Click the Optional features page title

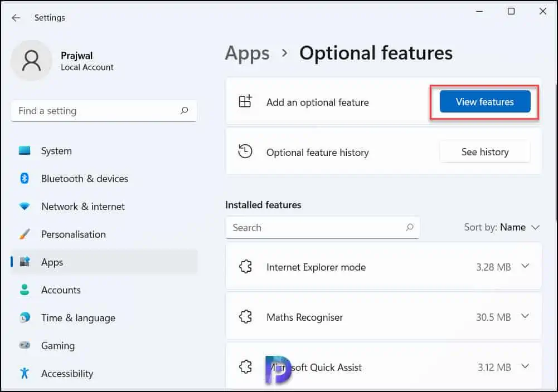coord(376,53)
